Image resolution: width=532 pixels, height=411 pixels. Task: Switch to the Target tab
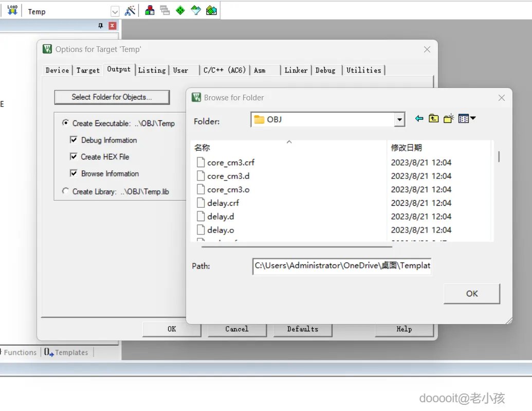point(88,70)
